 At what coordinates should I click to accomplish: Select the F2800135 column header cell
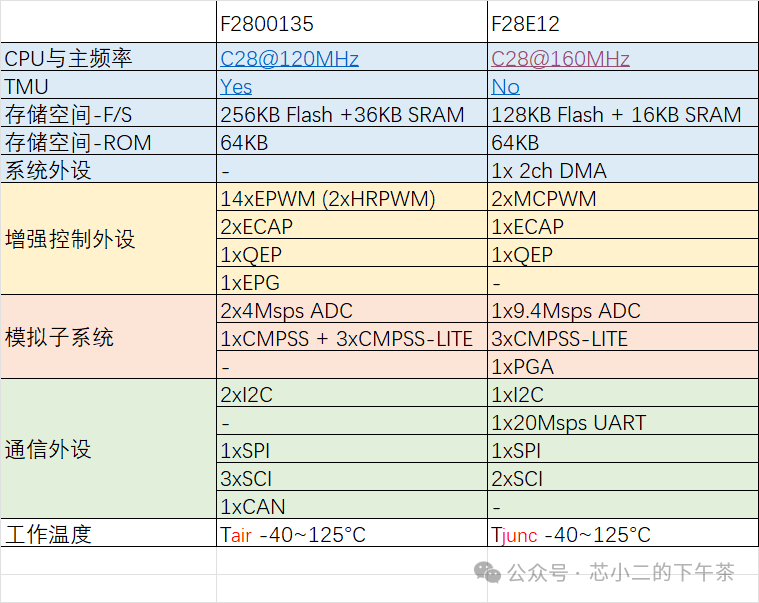(351, 22)
